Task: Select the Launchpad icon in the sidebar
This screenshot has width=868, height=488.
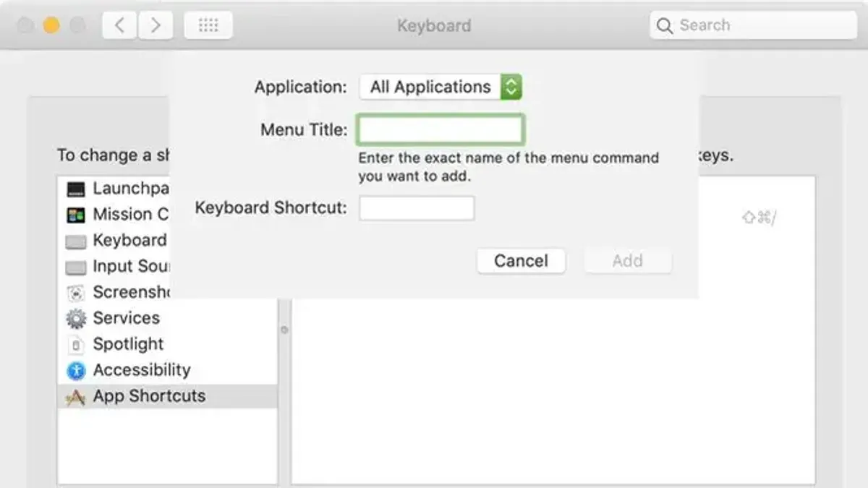Action: 76,189
